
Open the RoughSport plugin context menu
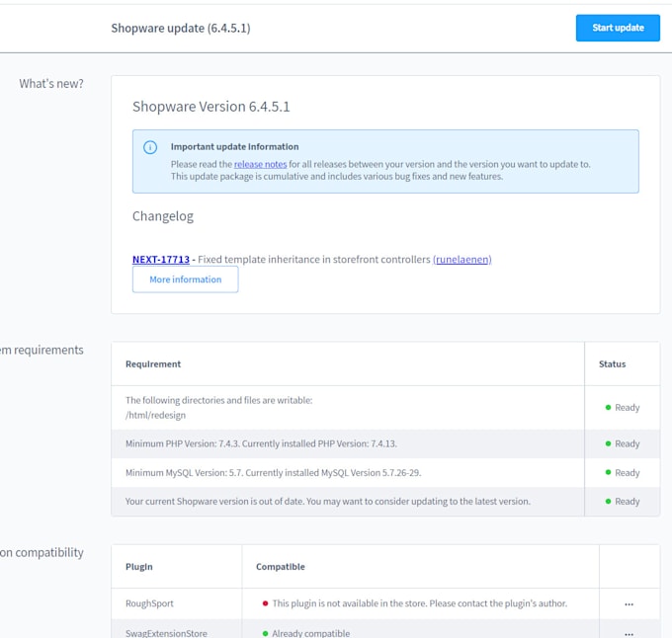click(x=629, y=604)
